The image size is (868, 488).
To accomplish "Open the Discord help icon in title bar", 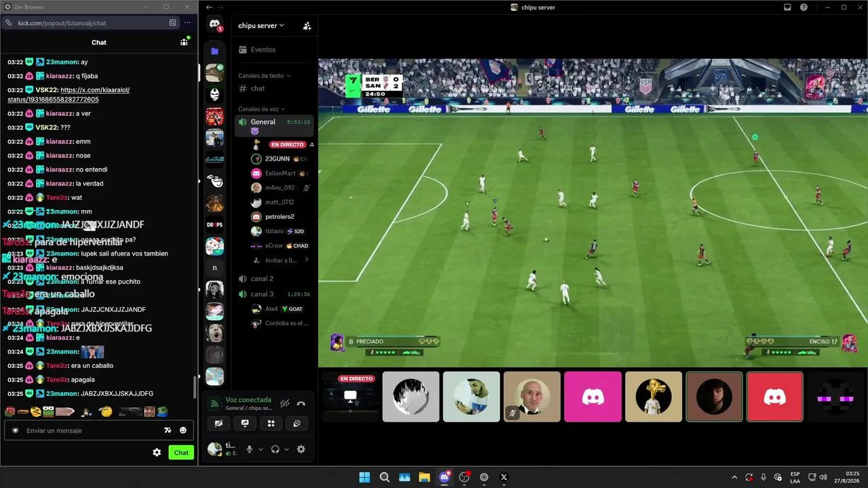I will (804, 7).
